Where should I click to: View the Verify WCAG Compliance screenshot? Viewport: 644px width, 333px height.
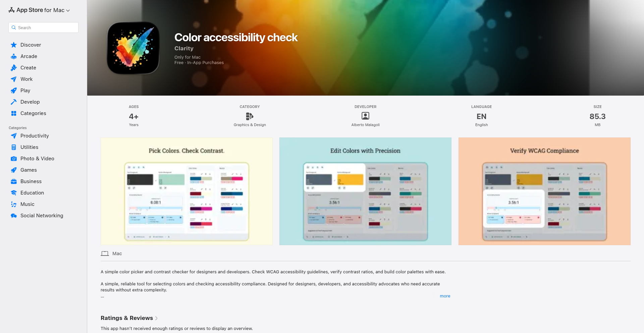point(544,191)
